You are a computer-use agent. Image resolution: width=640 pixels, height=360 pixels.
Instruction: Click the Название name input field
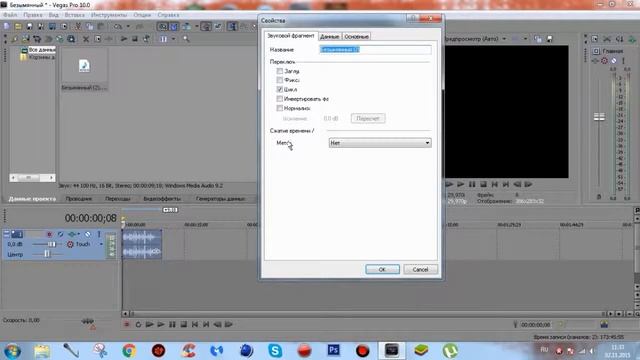tap(375, 49)
